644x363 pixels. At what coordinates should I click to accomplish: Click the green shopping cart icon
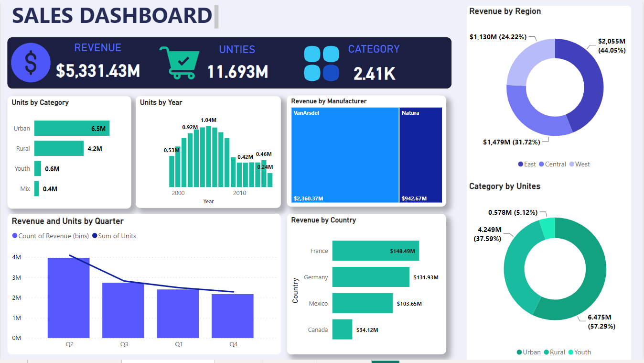[x=179, y=63]
